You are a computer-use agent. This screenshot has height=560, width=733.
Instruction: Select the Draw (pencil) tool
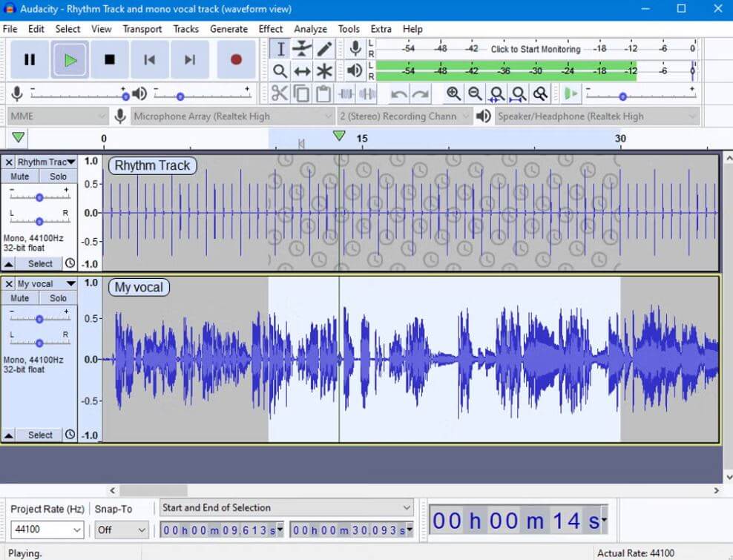pos(324,49)
